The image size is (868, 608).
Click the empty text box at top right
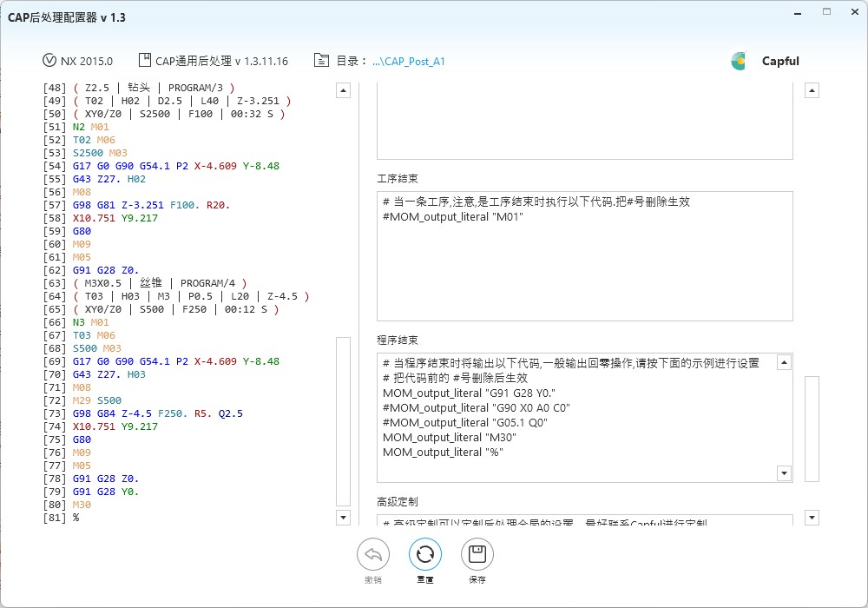click(584, 121)
